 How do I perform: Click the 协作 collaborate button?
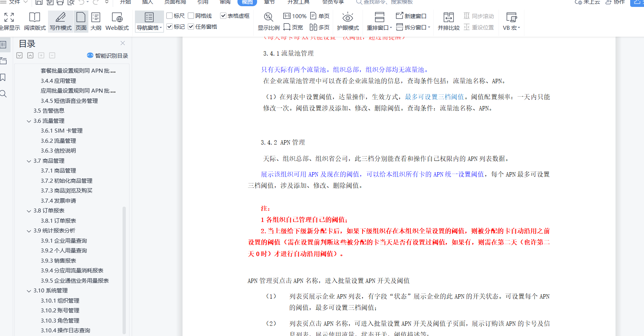tap(615, 2)
